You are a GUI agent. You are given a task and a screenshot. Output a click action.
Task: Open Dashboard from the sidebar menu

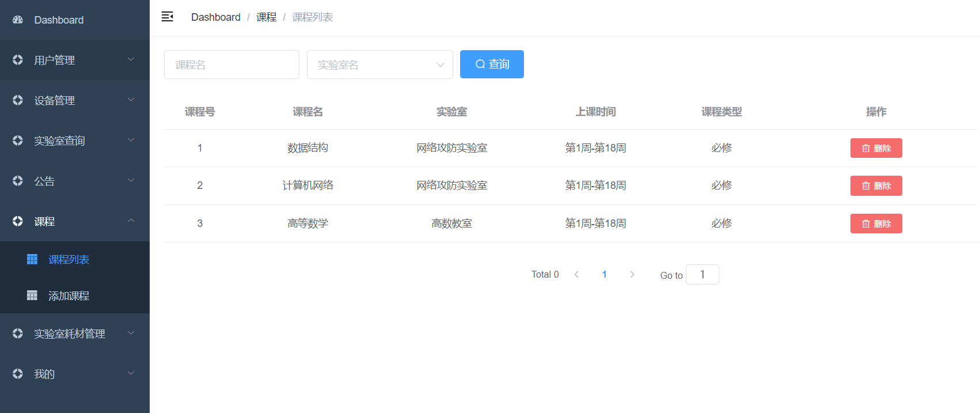click(75, 20)
